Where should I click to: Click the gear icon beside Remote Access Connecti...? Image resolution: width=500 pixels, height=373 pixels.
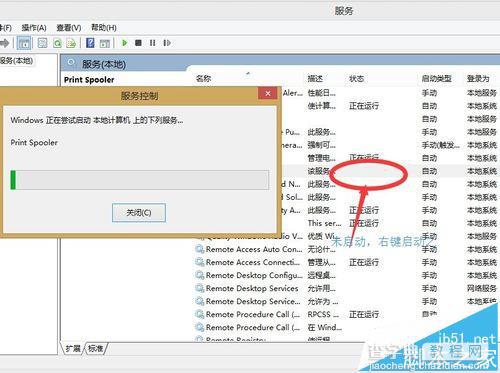pyautogui.click(x=200, y=262)
